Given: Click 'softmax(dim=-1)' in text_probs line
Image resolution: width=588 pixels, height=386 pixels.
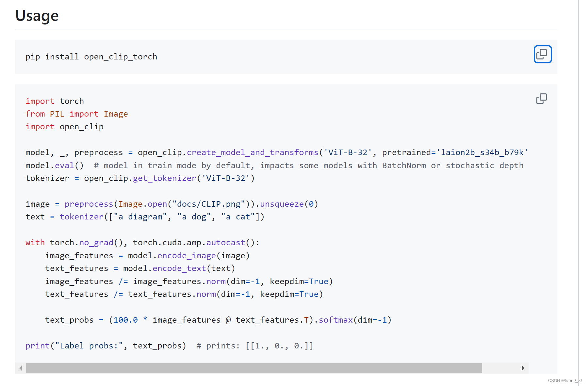Looking at the screenshot, I should pyautogui.click(x=355, y=320).
